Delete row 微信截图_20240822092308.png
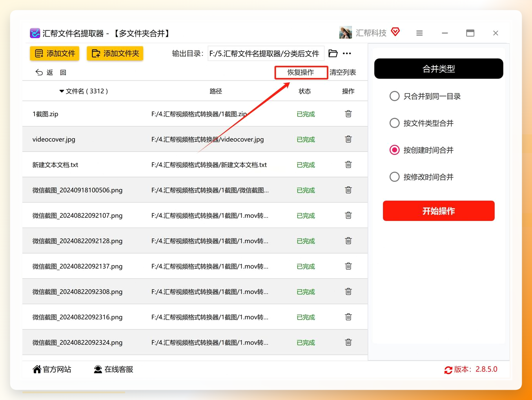The image size is (532, 400). [348, 292]
